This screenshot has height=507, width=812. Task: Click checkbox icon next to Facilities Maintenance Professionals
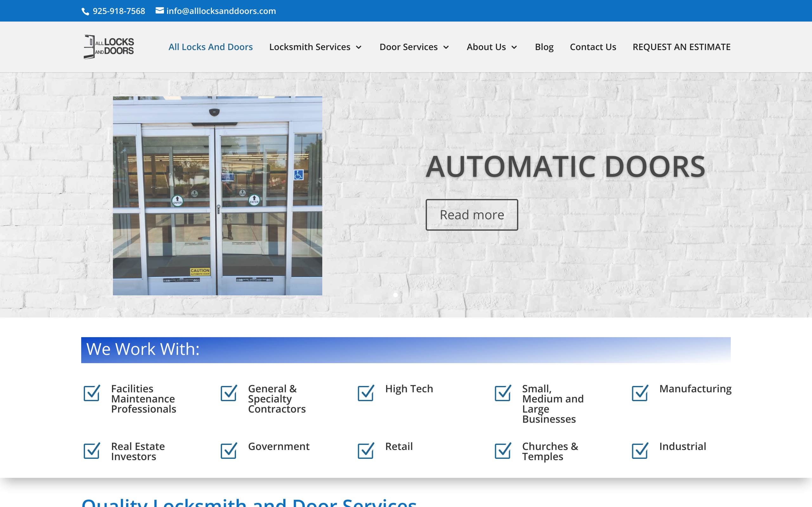coord(92,393)
